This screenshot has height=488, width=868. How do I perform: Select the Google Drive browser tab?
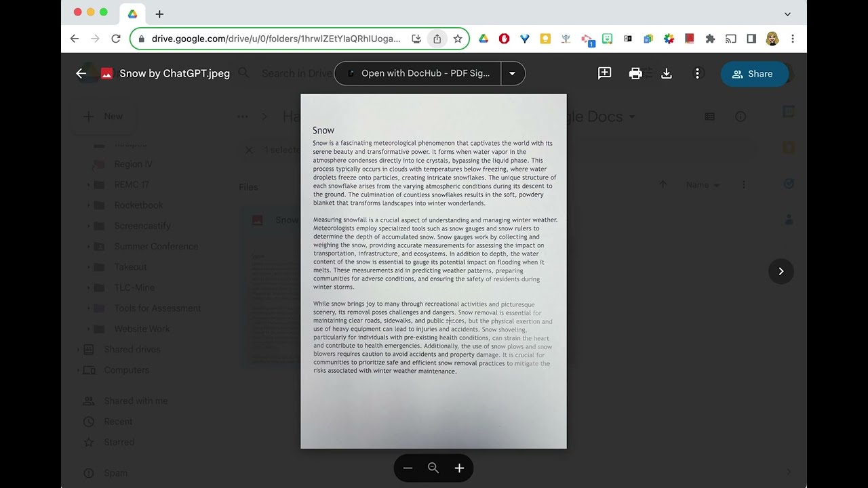coord(133,14)
